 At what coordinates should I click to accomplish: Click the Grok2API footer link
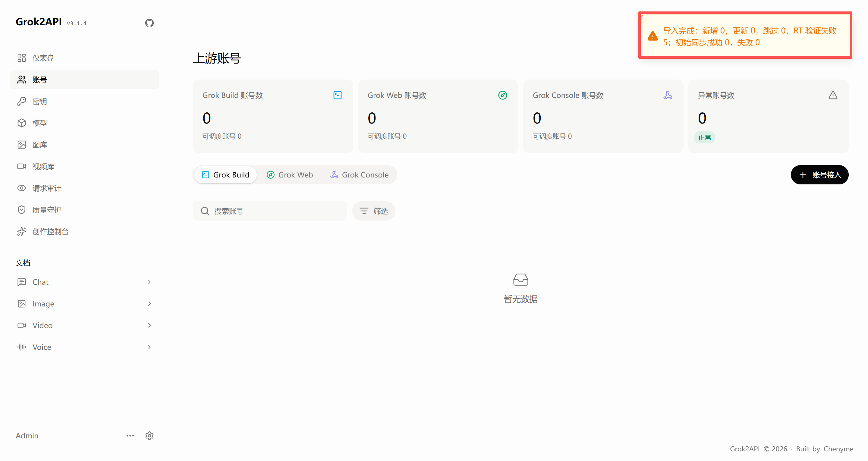click(x=745, y=449)
